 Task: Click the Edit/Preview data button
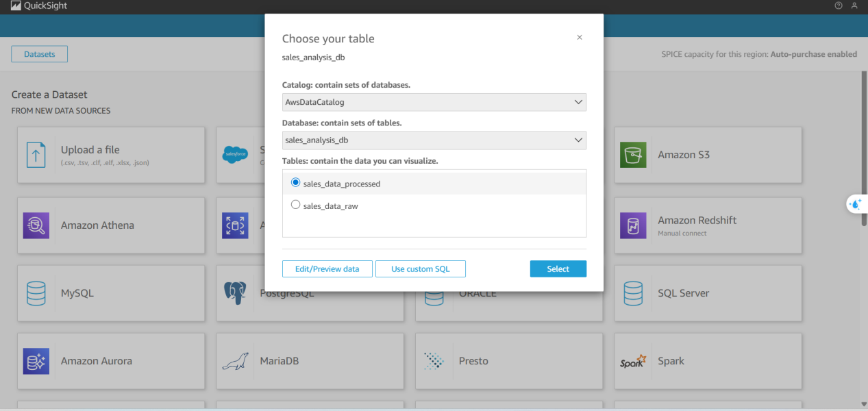click(x=327, y=269)
